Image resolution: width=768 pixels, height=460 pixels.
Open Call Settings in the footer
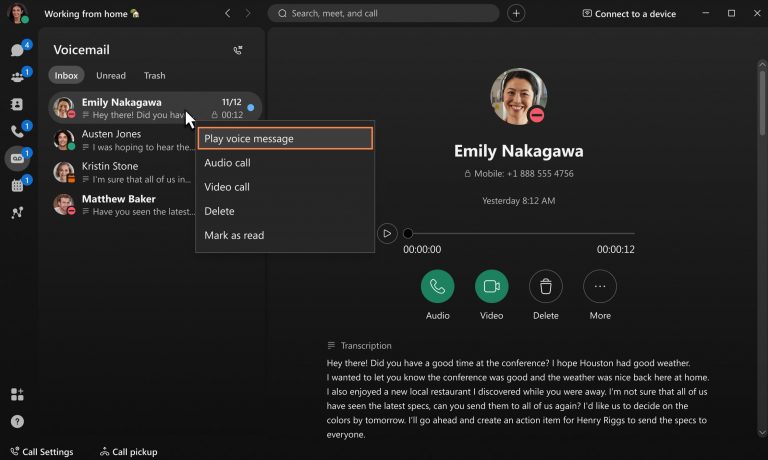[x=41, y=451]
